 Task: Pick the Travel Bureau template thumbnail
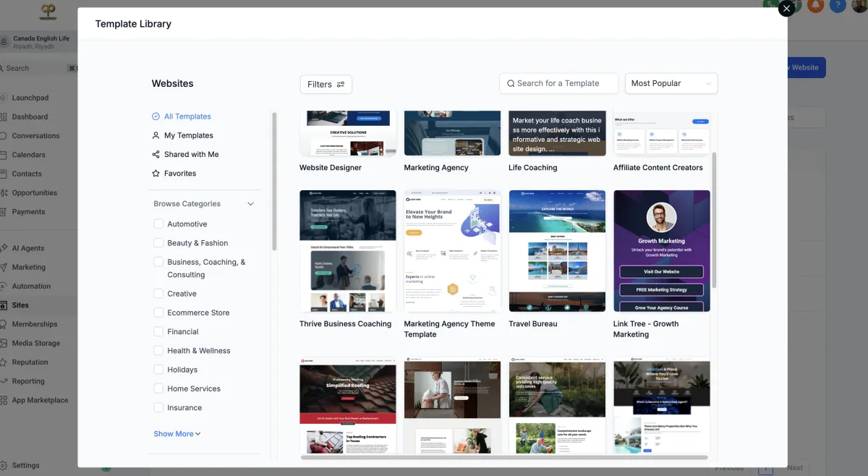[557, 251]
